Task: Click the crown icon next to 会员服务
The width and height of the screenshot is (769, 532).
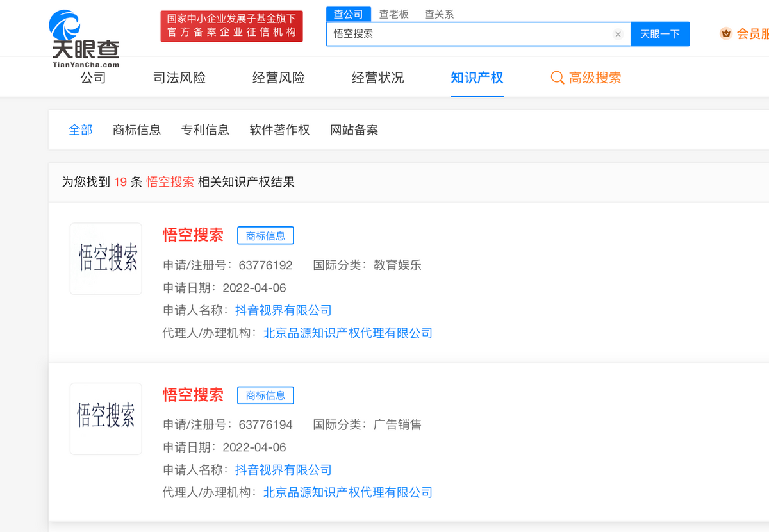Action: coord(726,33)
